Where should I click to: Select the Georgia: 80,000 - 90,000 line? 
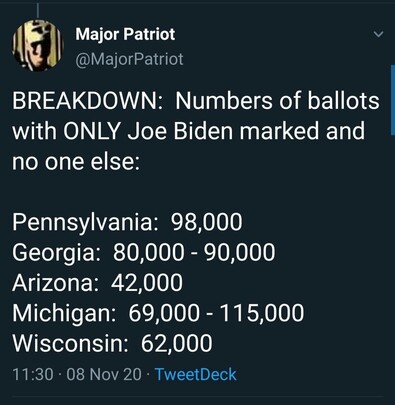pyautogui.click(x=144, y=253)
